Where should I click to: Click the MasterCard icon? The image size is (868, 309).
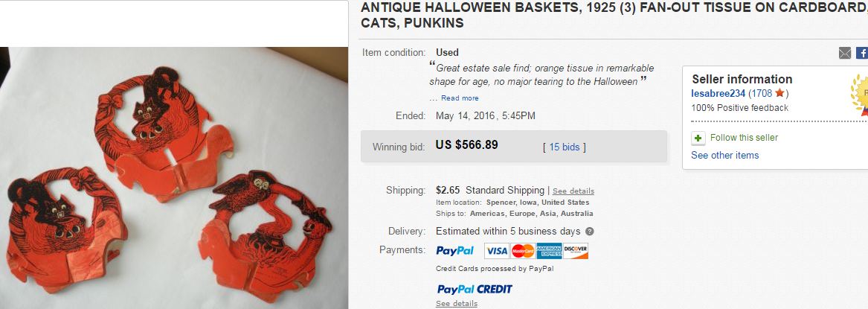(523, 251)
